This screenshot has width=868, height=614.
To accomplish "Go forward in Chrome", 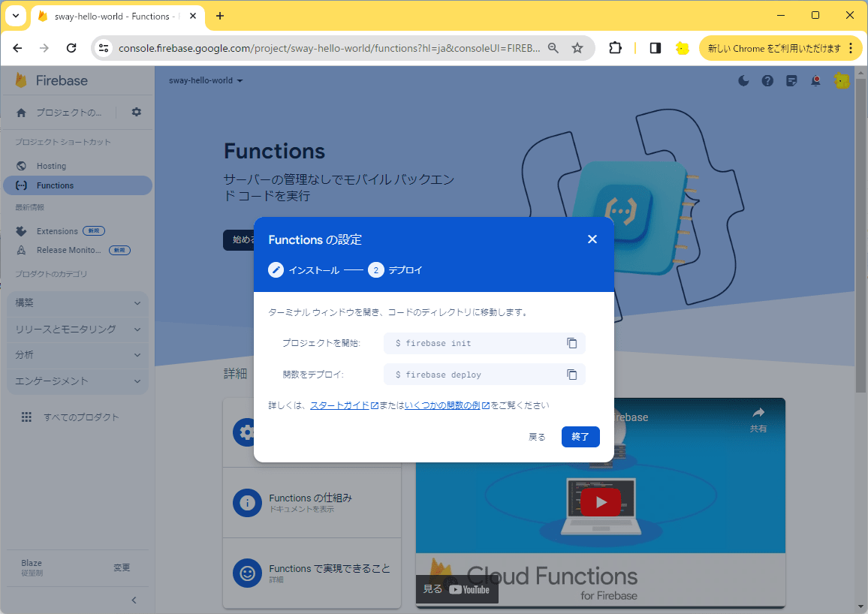I will pos(44,48).
